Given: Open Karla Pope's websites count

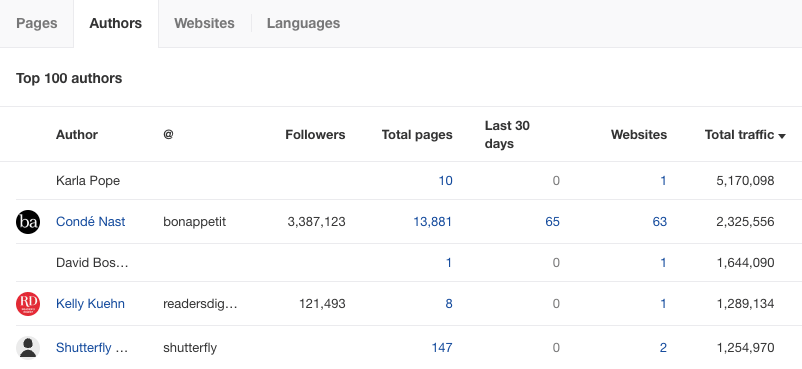Looking at the screenshot, I should (663, 181).
